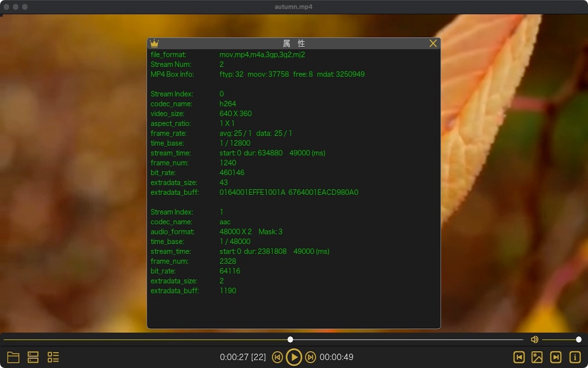Click the time_base value 1 / 12800
588x368 pixels.
click(x=235, y=143)
